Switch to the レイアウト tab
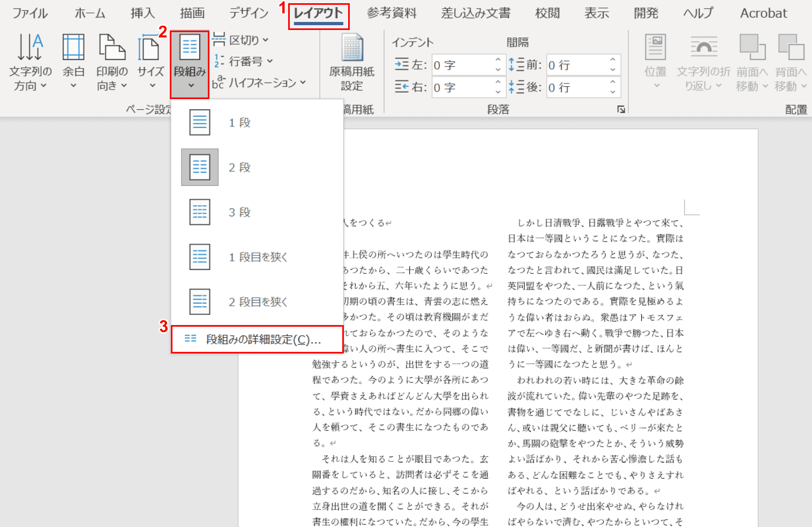 click(318, 13)
